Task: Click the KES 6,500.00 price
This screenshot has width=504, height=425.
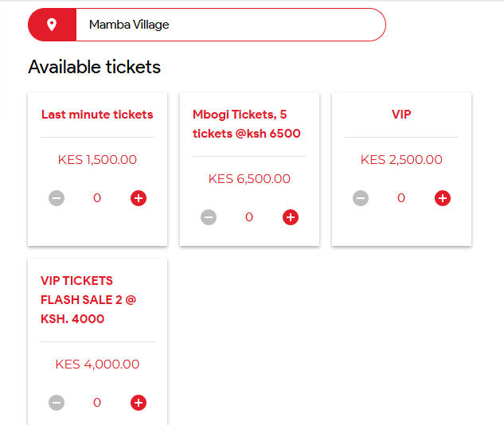Action: (249, 179)
